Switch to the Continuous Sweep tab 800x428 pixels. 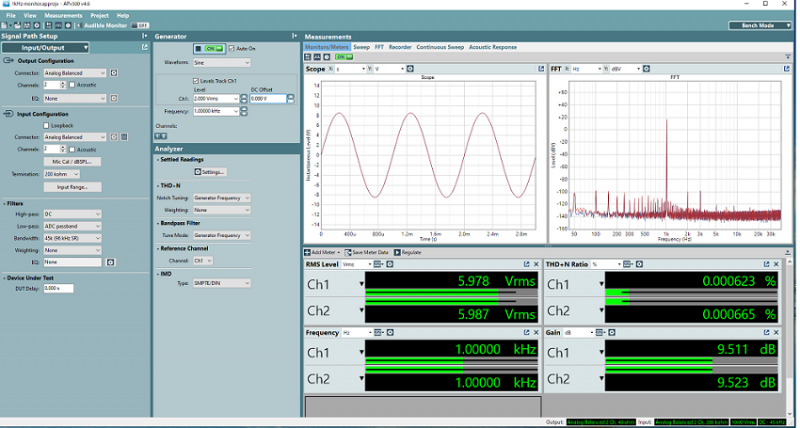coord(440,47)
